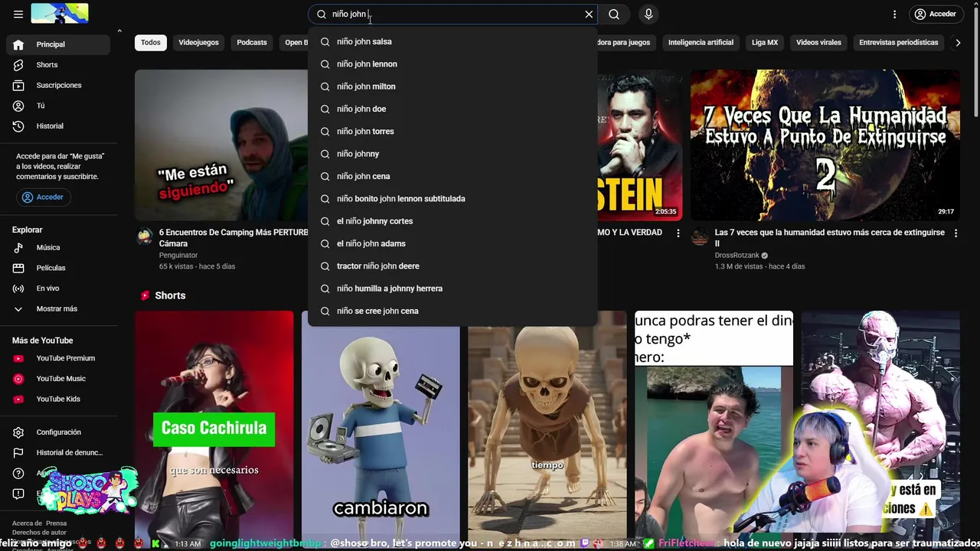Image resolution: width=980 pixels, height=551 pixels.
Task: Open Suscripciones in the sidebar
Action: click(x=58, y=85)
